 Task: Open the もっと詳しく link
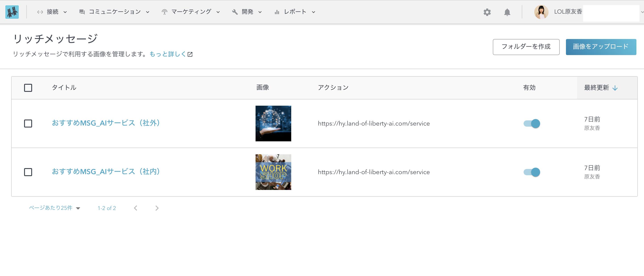[x=168, y=54]
